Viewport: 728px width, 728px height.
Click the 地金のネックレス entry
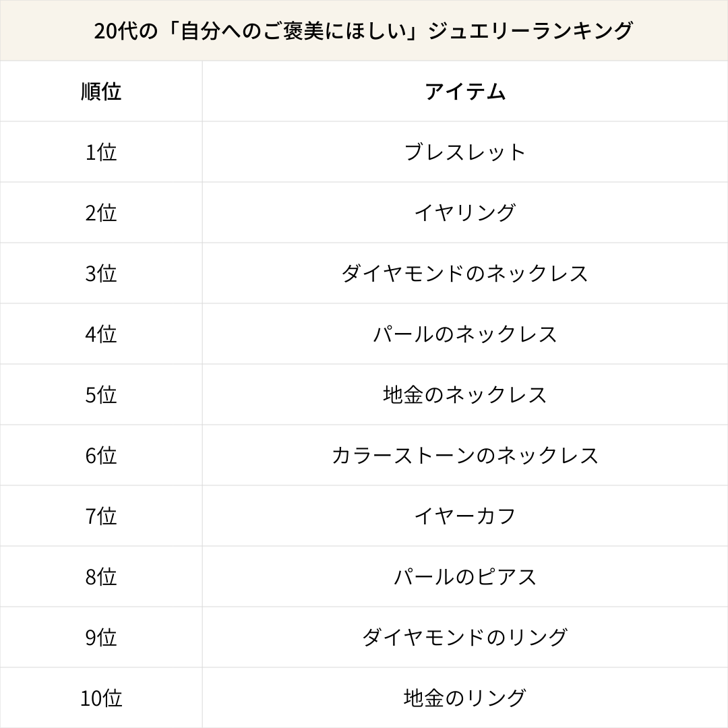tap(465, 395)
